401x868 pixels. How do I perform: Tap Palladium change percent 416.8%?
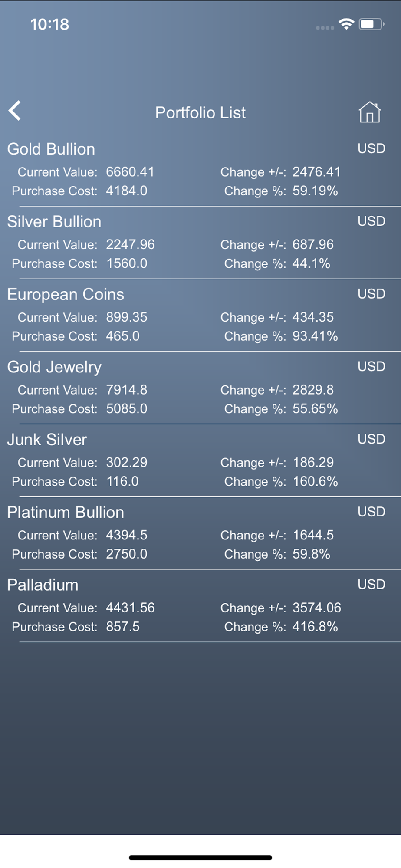[315, 627]
